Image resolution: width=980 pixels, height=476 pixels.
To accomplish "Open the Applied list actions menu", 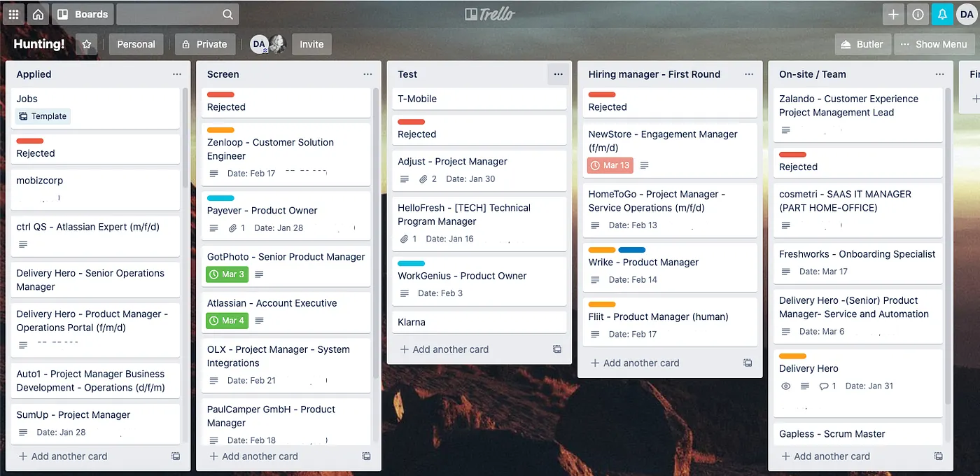I will (x=177, y=74).
